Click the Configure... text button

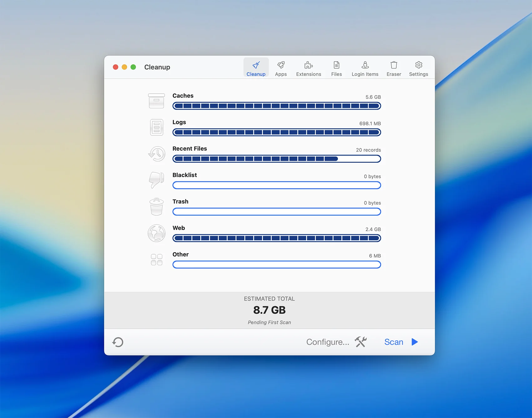coord(327,342)
